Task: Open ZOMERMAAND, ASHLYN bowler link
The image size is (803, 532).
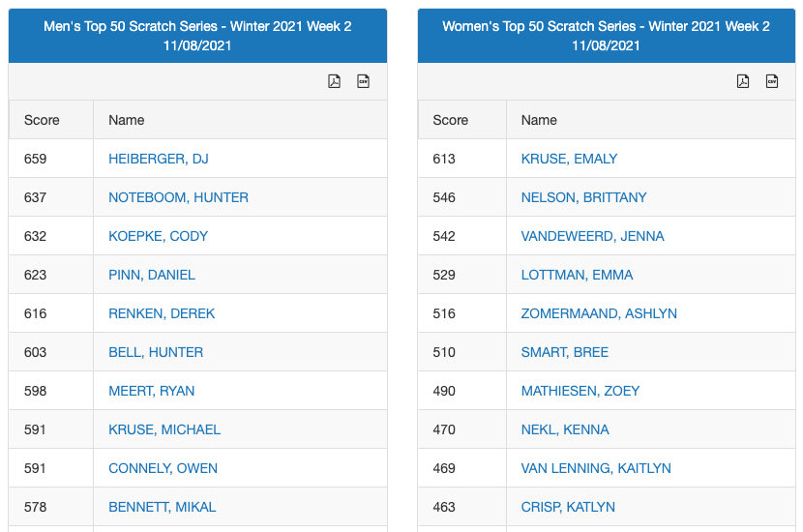Action: (x=599, y=313)
